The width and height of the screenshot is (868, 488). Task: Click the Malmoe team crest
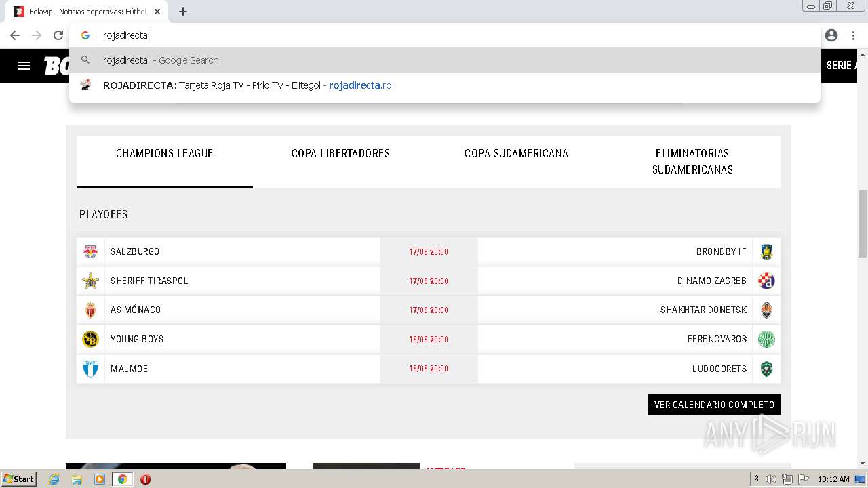(x=90, y=369)
